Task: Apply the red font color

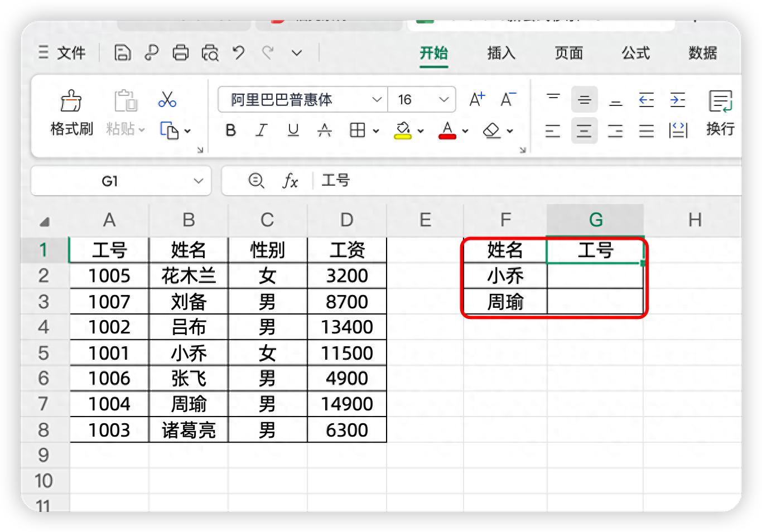Action: [x=447, y=130]
